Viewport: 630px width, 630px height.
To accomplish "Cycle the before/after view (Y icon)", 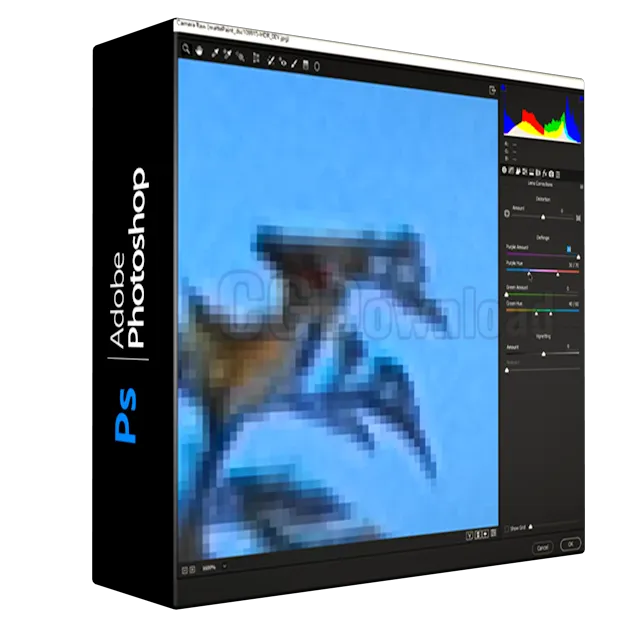I will tap(469, 536).
